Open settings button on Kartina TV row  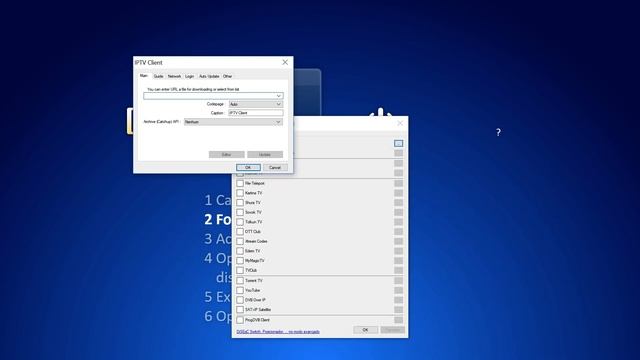(x=398, y=193)
